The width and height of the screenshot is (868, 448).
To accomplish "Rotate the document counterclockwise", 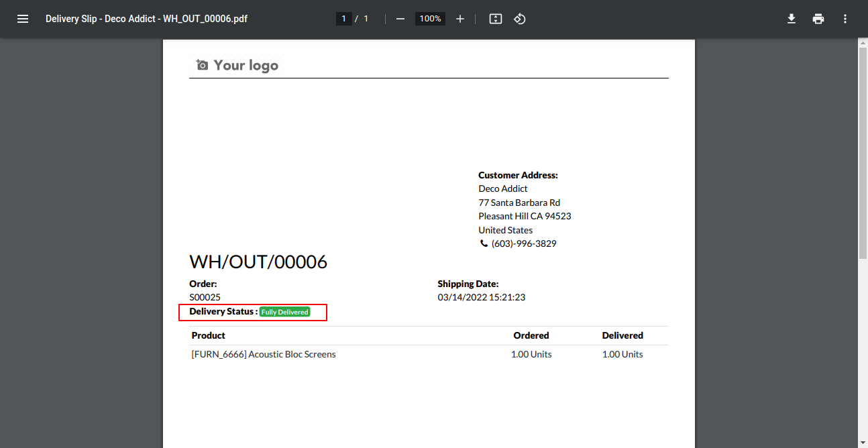I will click(x=520, y=19).
